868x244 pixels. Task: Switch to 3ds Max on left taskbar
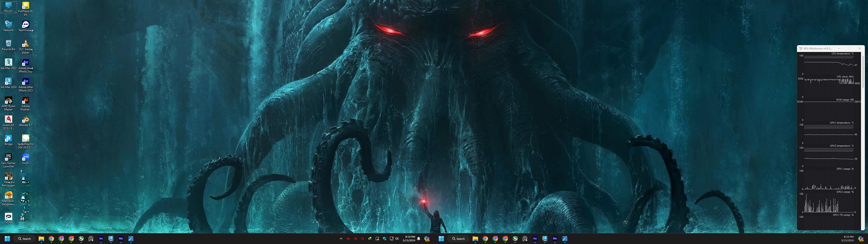point(111,239)
